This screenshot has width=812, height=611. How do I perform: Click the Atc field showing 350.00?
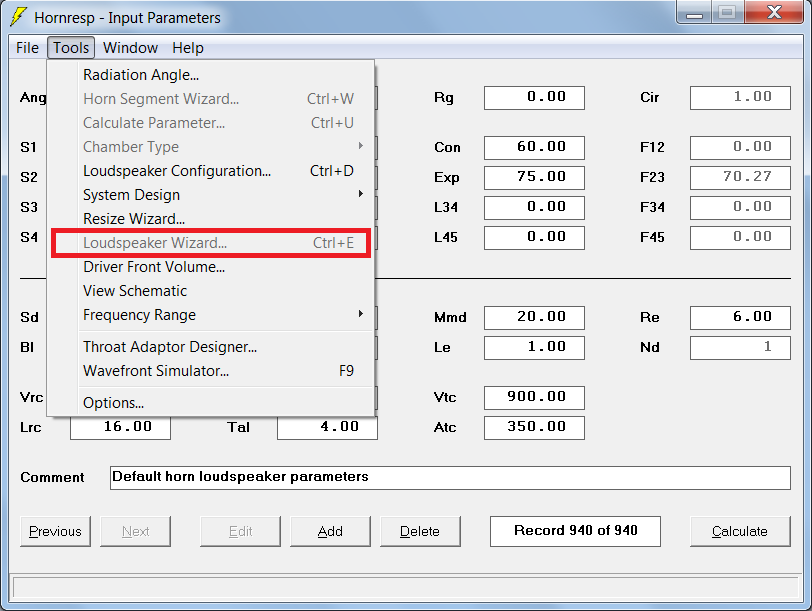coord(534,428)
